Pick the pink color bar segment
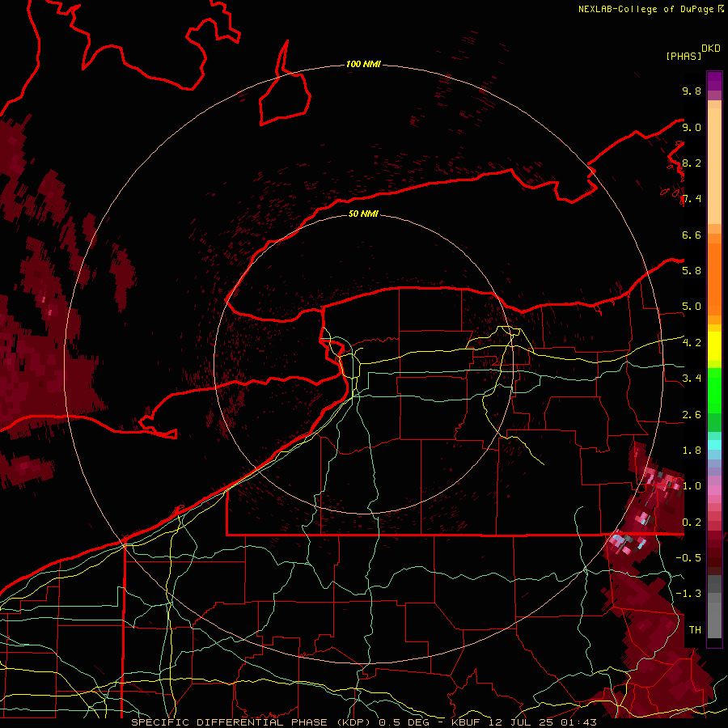This screenshot has height=728, width=728. tap(714, 490)
